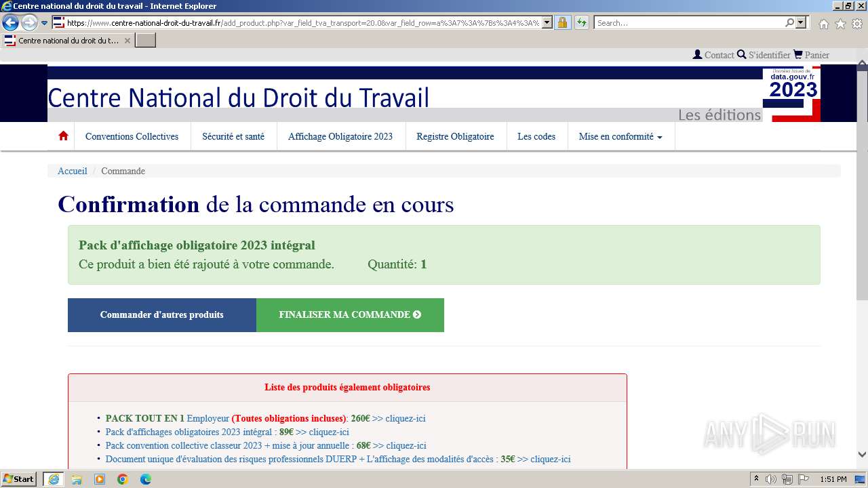Click Internet Explorer taskbar icon
Viewport: 868px width, 488px height.
tap(53, 479)
